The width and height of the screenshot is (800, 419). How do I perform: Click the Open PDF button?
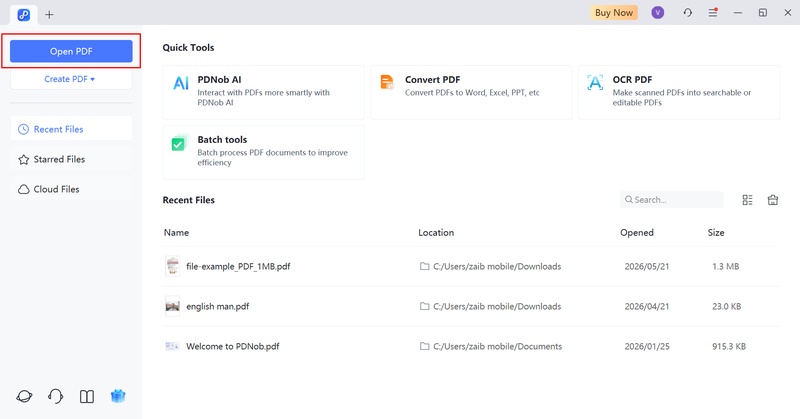point(71,51)
